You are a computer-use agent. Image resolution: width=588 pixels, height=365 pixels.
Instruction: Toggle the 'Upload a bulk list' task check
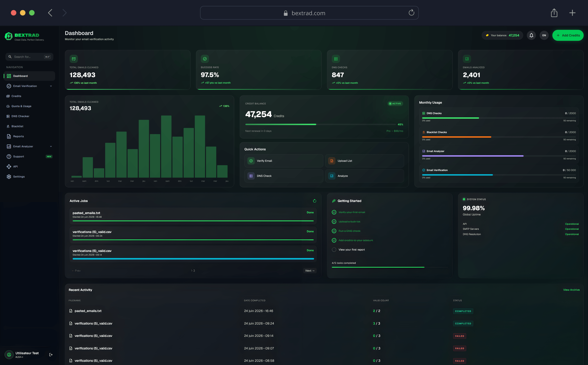[x=334, y=222]
